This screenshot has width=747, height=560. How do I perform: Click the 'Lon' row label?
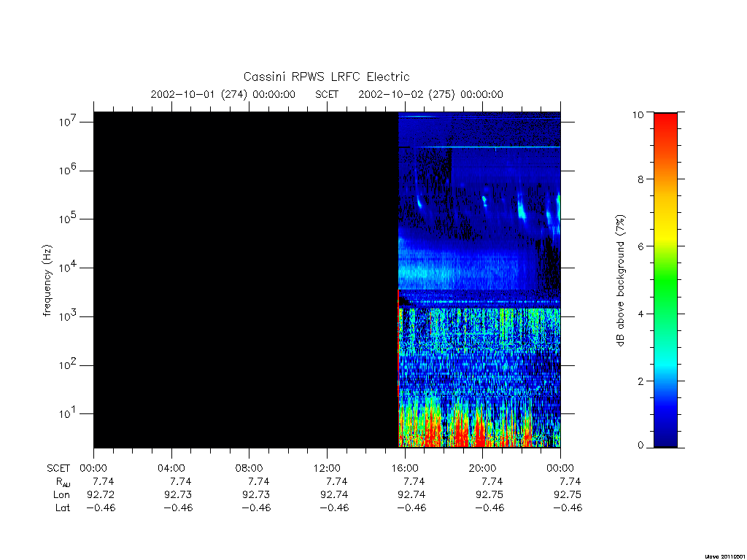click(61, 495)
